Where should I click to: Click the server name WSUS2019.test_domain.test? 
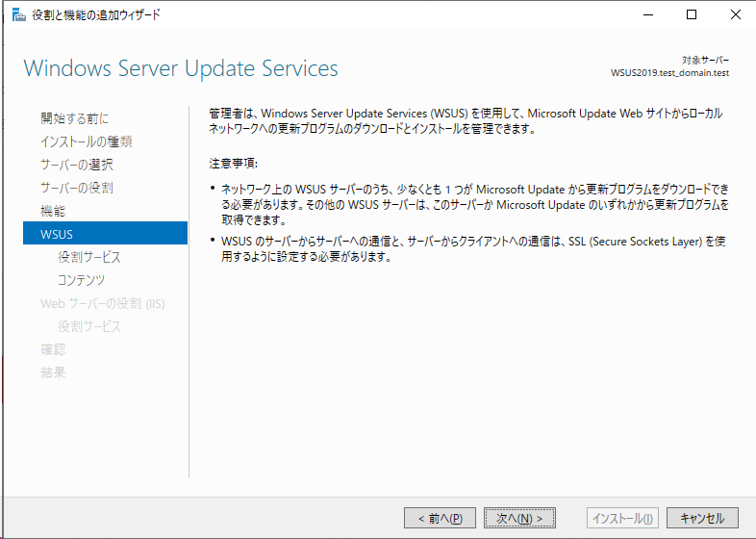coord(669,73)
